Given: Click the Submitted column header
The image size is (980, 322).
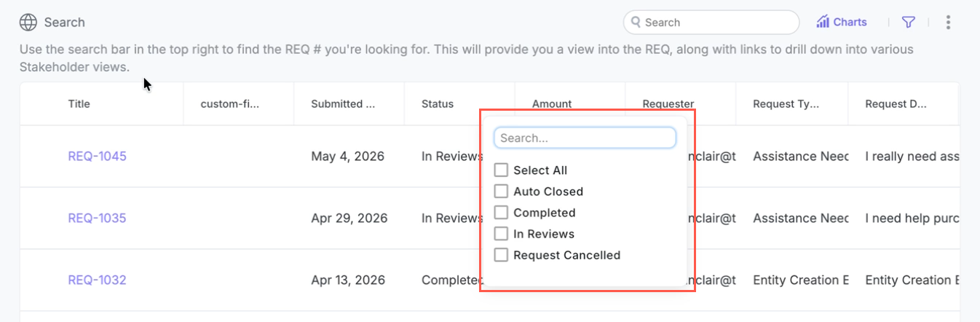Looking at the screenshot, I should [343, 103].
